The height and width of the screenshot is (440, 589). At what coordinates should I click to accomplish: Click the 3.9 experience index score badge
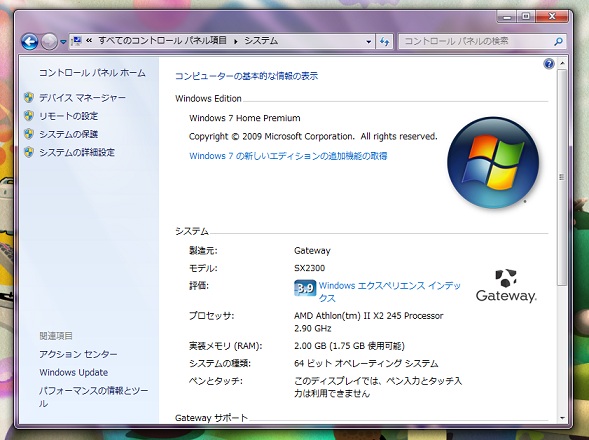click(x=305, y=288)
